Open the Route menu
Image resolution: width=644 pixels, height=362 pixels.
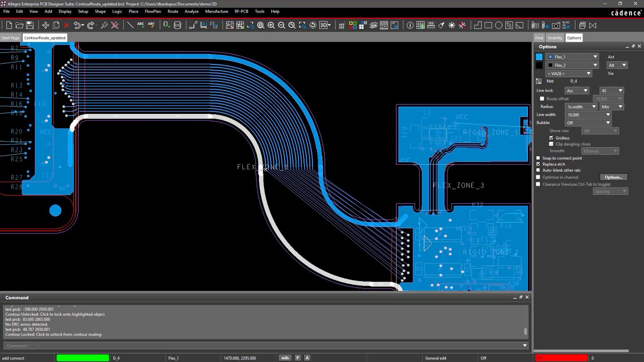point(173,11)
